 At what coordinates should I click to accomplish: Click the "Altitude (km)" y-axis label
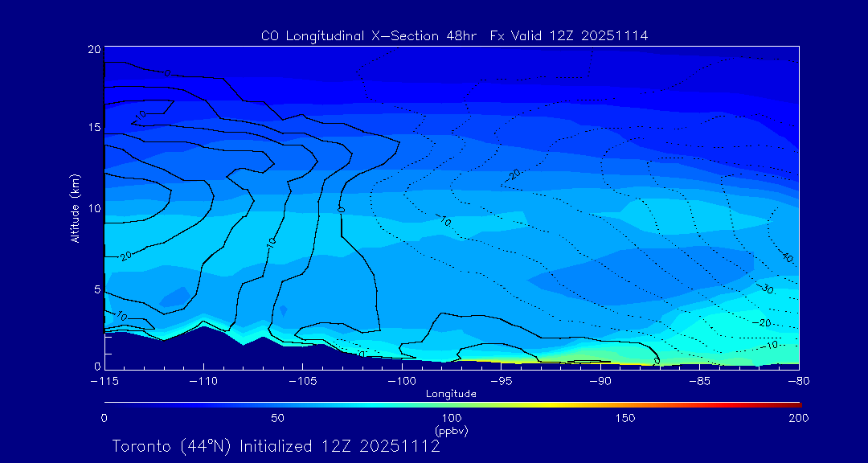[74, 207]
